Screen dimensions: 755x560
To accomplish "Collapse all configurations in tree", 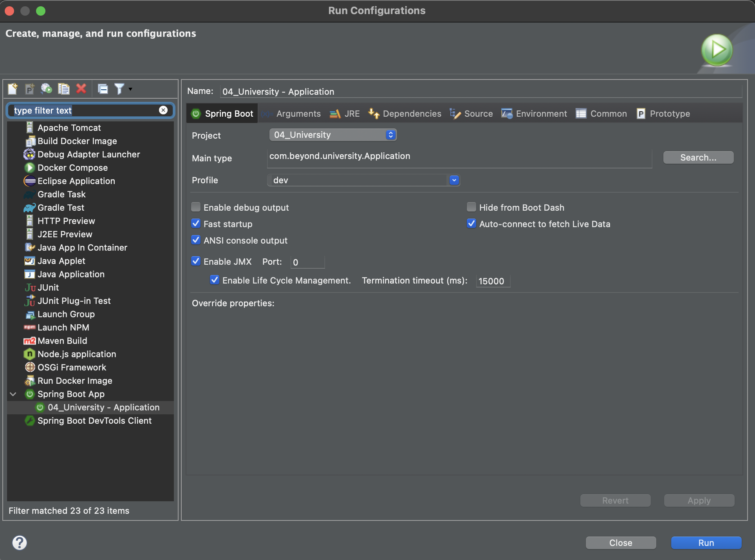I will pos(103,89).
